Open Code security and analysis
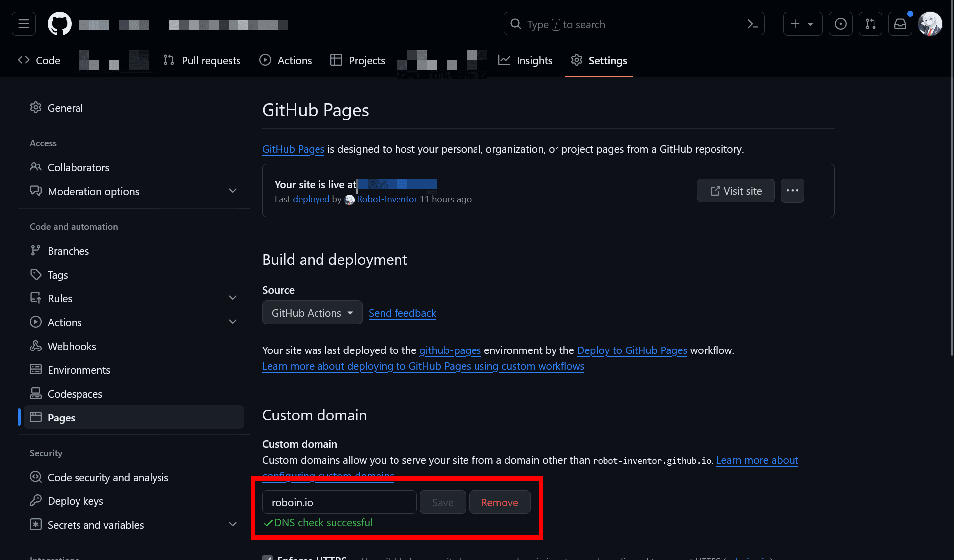Screen dimensions: 954x560 point(134,477)
